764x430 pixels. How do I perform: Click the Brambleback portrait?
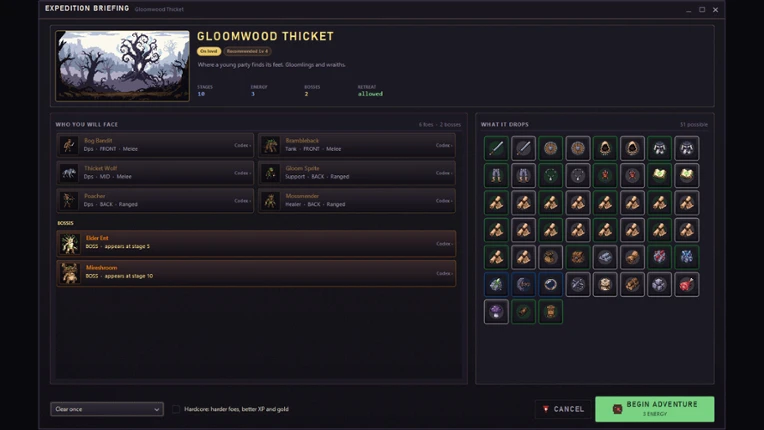pyautogui.click(x=270, y=145)
